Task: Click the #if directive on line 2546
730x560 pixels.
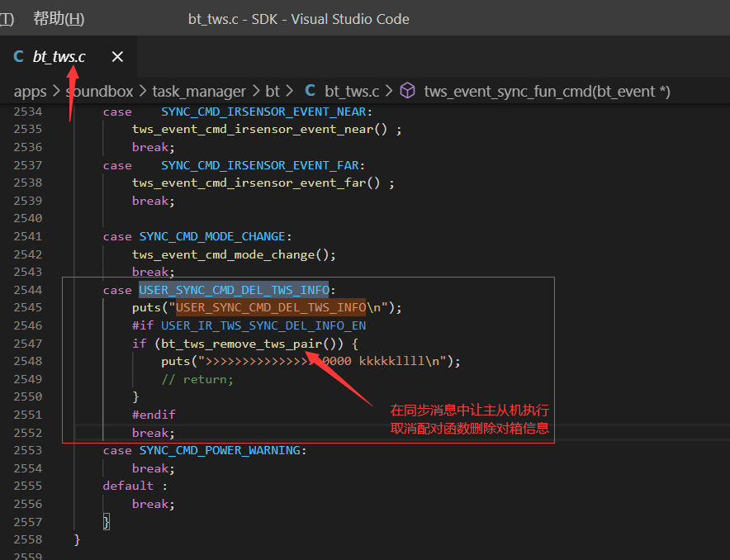Action: pos(143,326)
